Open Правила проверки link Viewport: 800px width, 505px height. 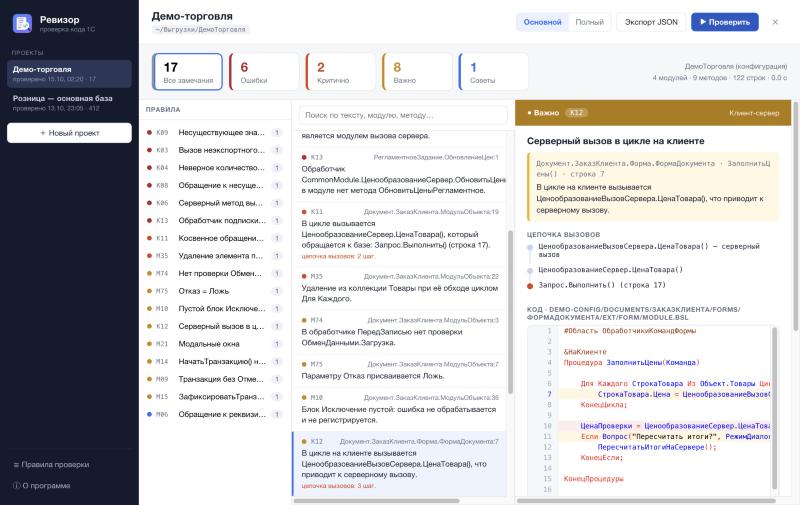pyautogui.click(x=51, y=465)
